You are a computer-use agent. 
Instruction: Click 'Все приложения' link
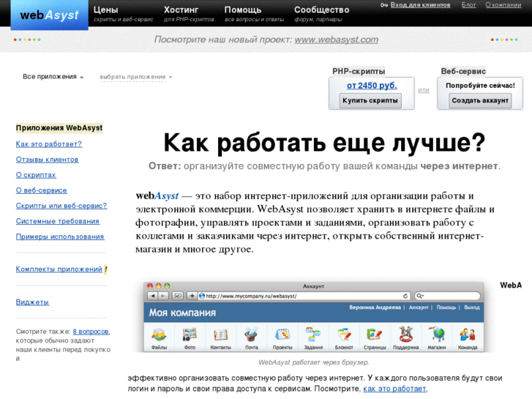click(x=50, y=77)
